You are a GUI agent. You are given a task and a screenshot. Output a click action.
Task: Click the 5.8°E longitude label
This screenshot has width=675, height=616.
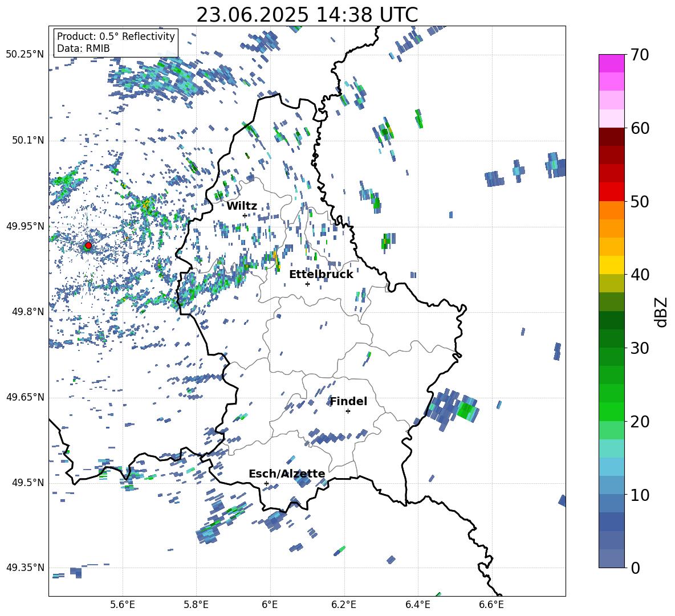196,605
